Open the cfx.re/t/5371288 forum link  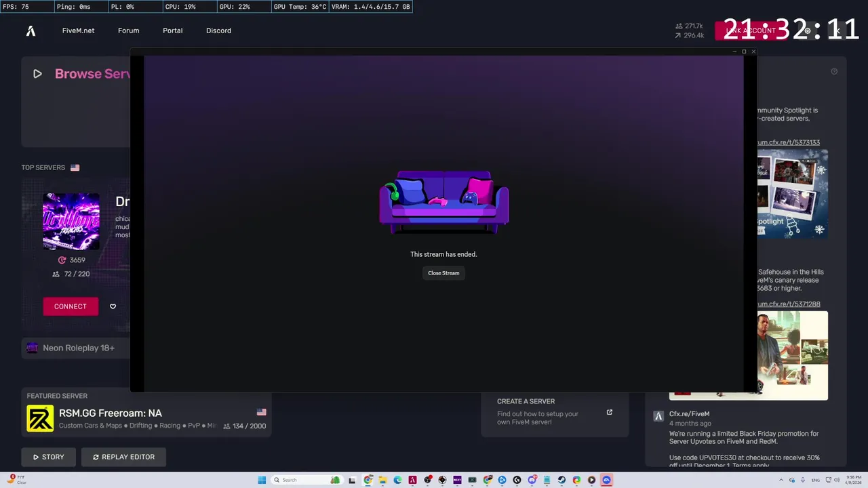point(789,304)
